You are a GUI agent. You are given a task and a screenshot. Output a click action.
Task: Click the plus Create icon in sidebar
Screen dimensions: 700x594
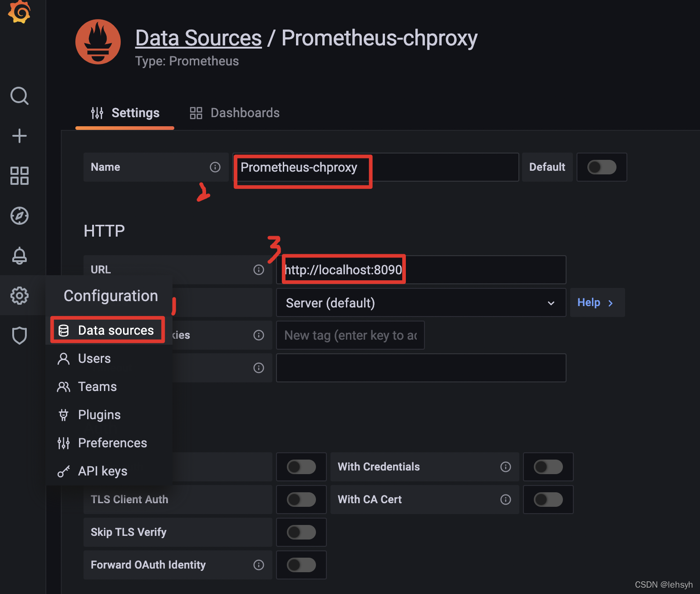click(x=20, y=136)
